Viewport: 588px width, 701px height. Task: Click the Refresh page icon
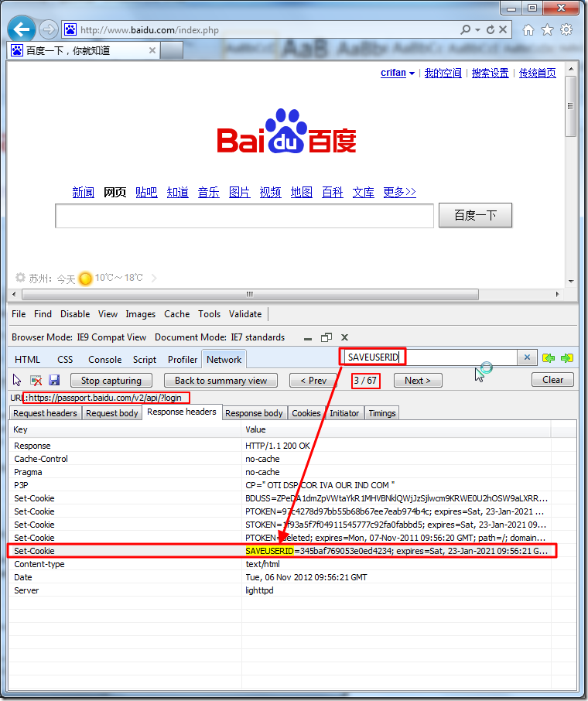point(491,30)
